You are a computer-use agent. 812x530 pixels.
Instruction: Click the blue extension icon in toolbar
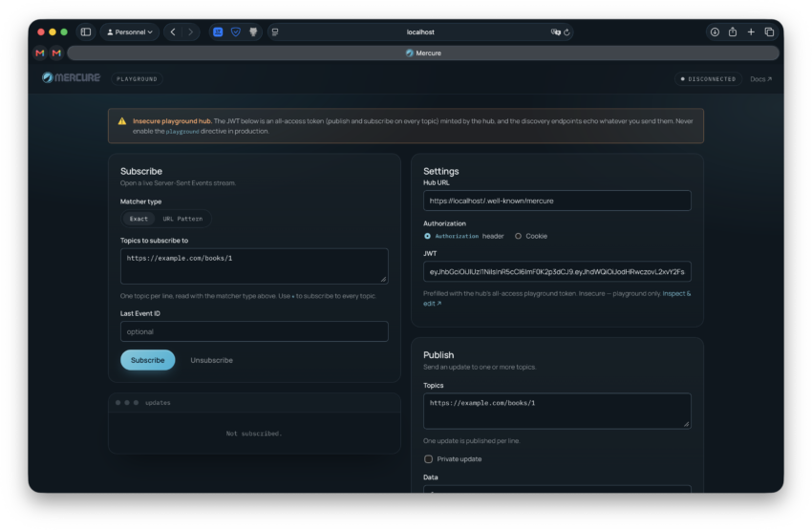pyautogui.click(x=218, y=32)
